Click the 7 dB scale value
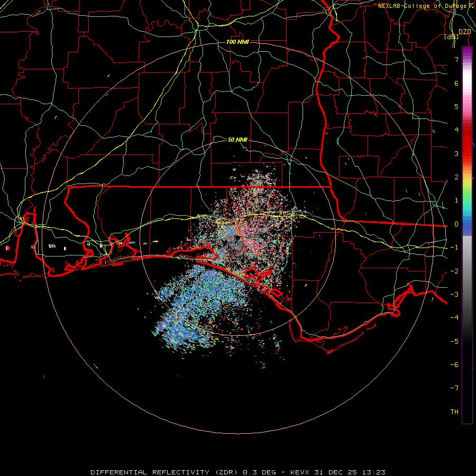This screenshot has height=476, width=476. 456,59
